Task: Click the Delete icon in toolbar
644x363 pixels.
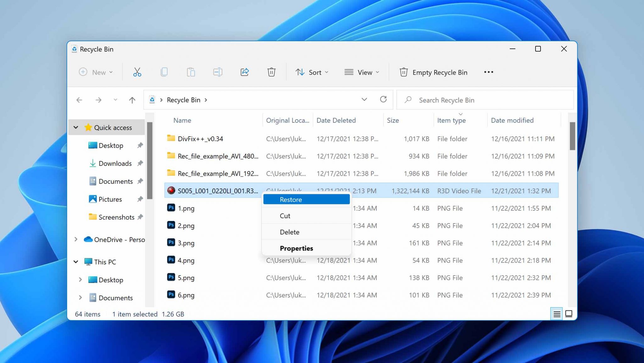Action: [272, 72]
